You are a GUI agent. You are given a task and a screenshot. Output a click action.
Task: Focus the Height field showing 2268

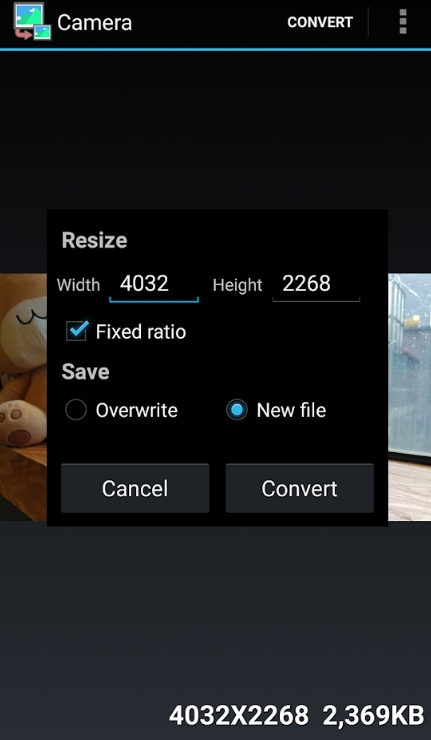click(x=316, y=285)
